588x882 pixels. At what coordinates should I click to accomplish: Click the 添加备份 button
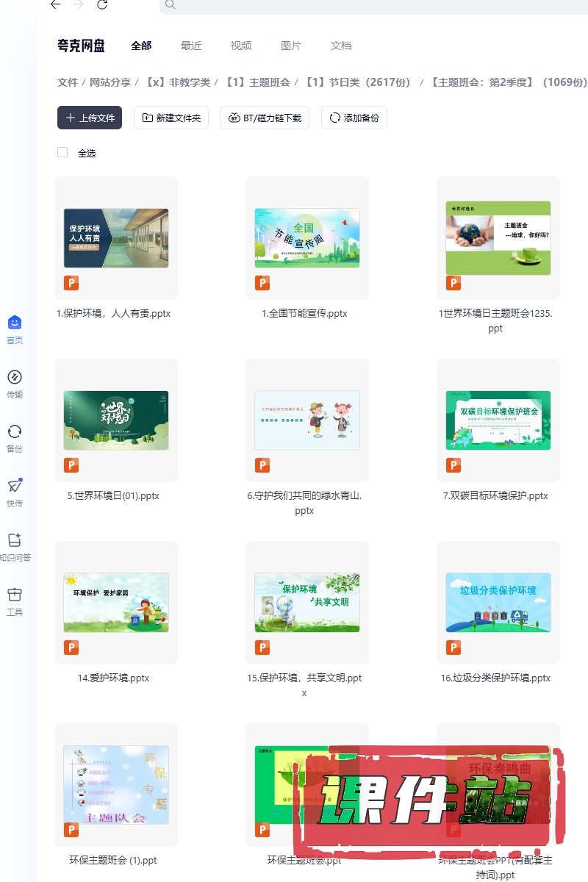pyautogui.click(x=354, y=118)
